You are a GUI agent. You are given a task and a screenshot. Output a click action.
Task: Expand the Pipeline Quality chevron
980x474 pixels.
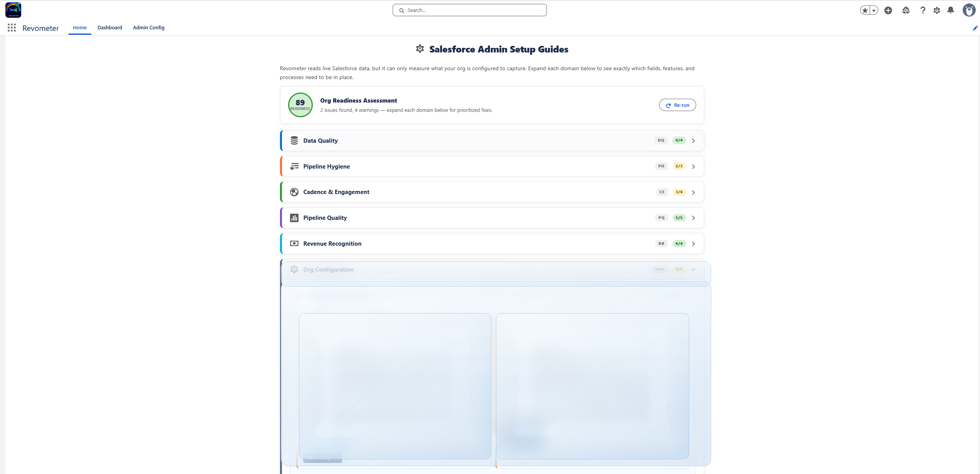[x=693, y=218]
